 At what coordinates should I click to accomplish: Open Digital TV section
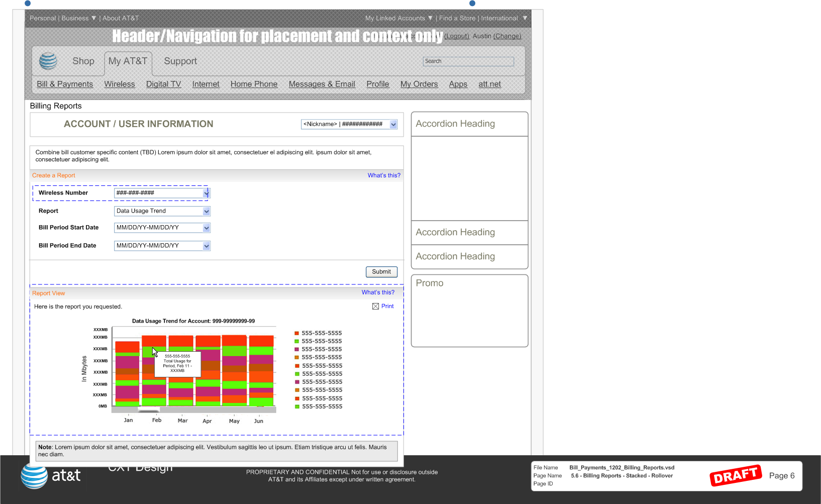tap(163, 84)
